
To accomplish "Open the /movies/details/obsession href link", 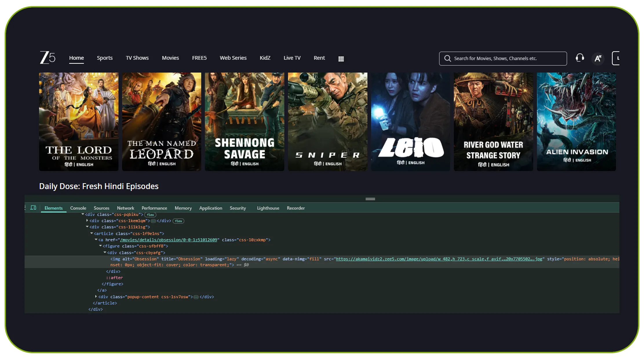I will click(x=168, y=240).
